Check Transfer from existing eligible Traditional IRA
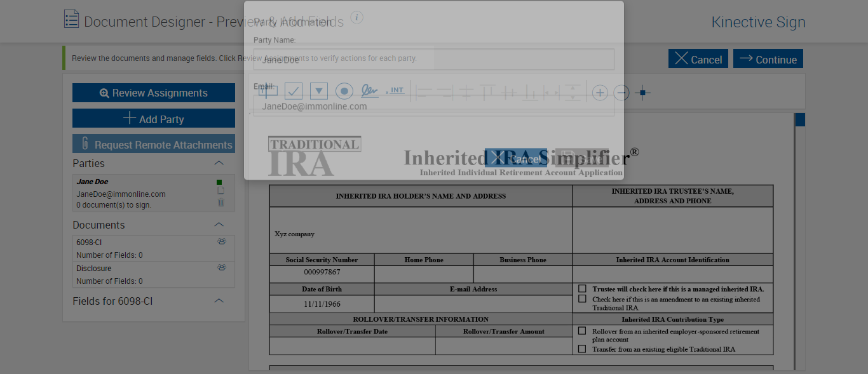The height and width of the screenshot is (374, 868). click(x=582, y=349)
